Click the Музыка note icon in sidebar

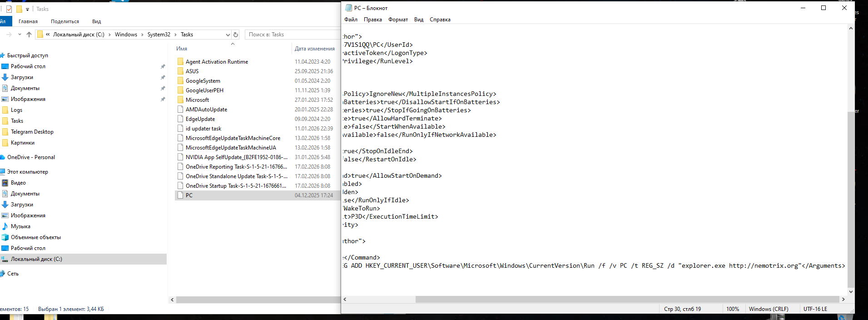tap(5, 226)
